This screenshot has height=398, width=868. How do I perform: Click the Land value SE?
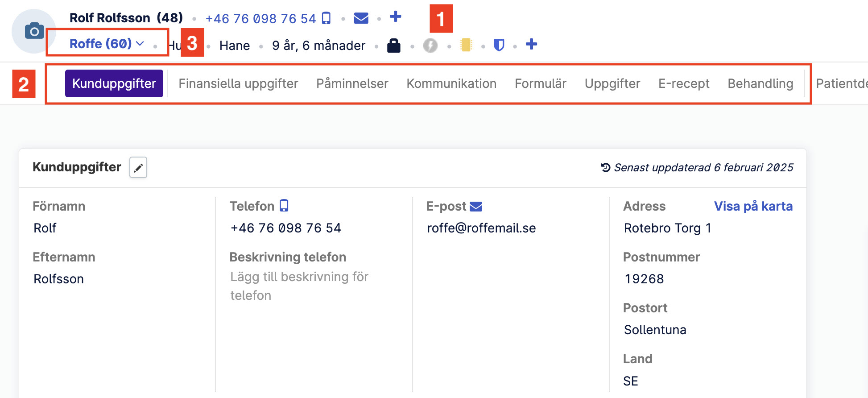631,381
